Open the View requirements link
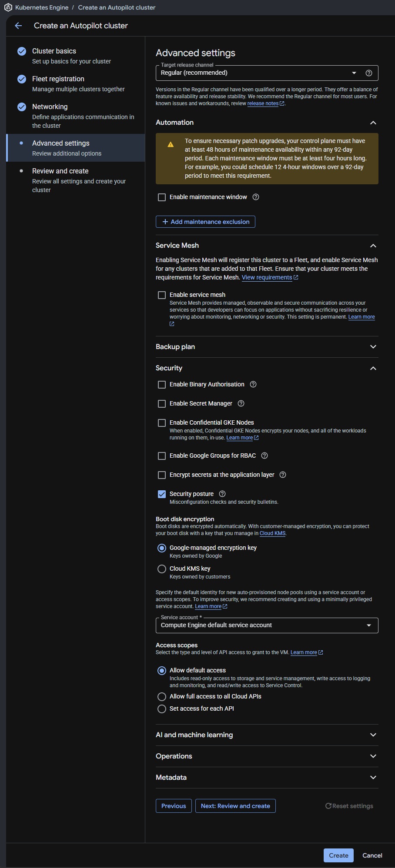 (x=267, y=277)
